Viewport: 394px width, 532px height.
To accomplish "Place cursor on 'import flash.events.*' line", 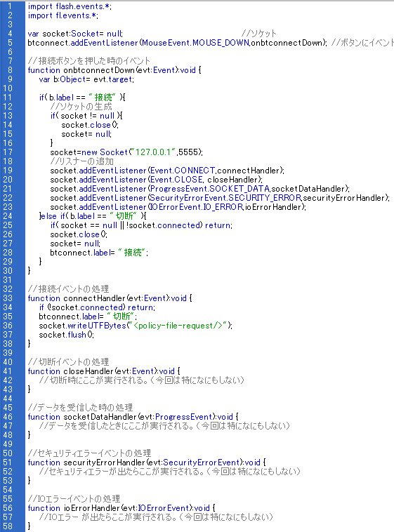I will [70, 6].
